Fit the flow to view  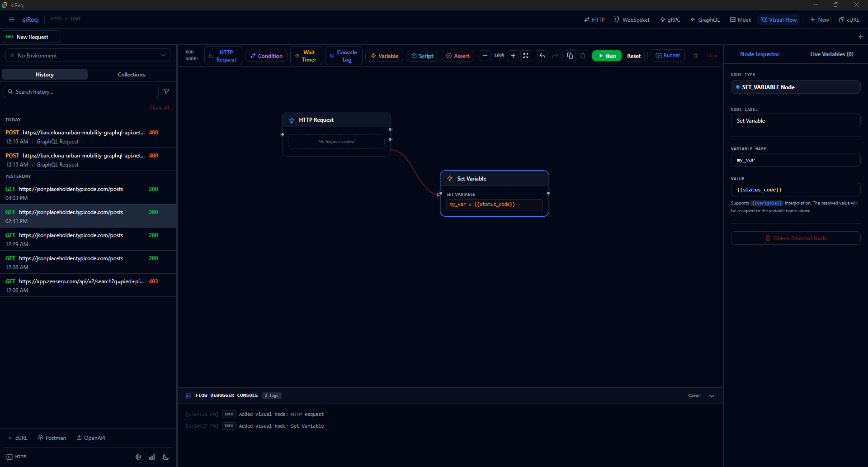coord(526,56)
